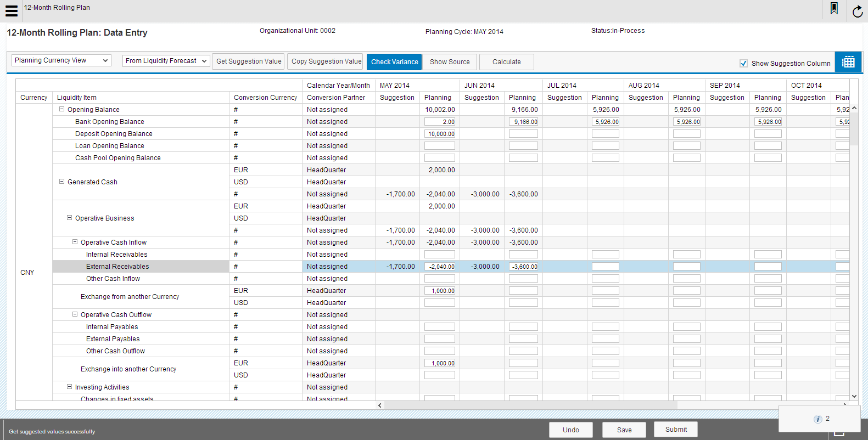Click the Save button
This screenshot has width=868, height=440.
point(624,430)
